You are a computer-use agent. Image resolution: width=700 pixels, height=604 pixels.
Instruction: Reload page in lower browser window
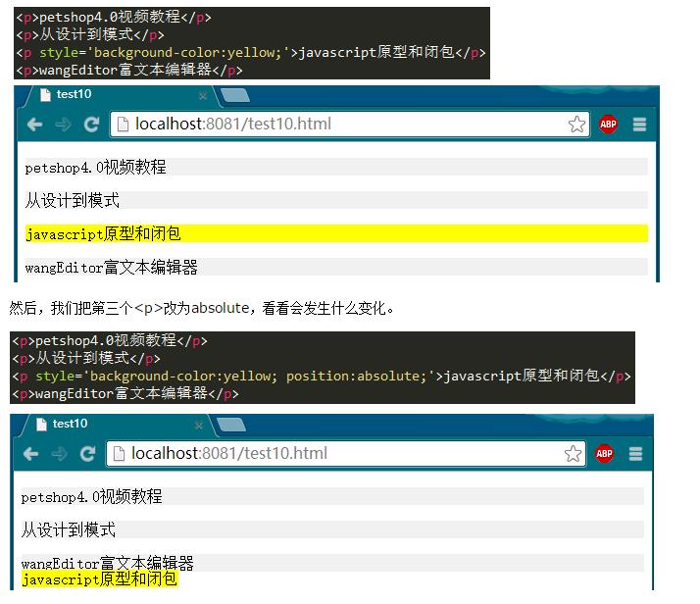(87, 454)
